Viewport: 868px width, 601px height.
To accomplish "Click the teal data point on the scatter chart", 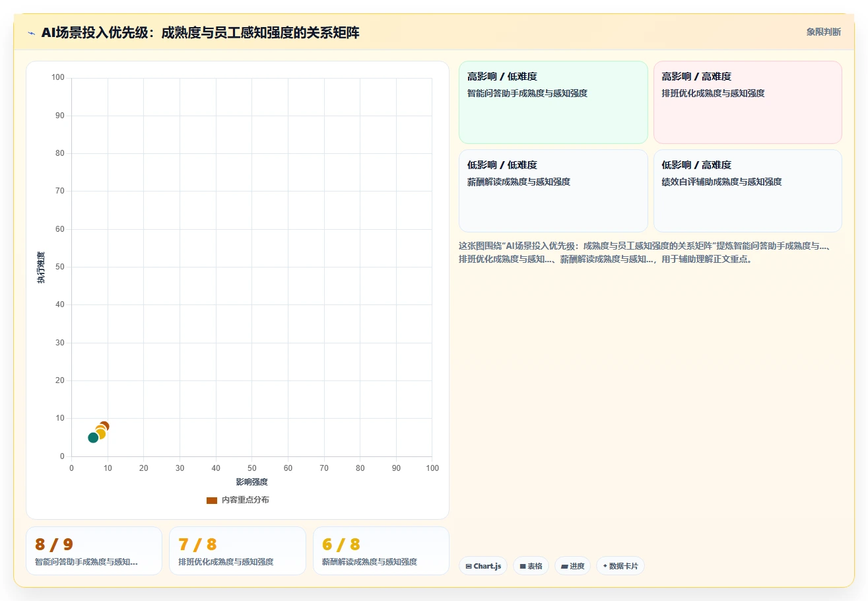I will tap(93, 437).
